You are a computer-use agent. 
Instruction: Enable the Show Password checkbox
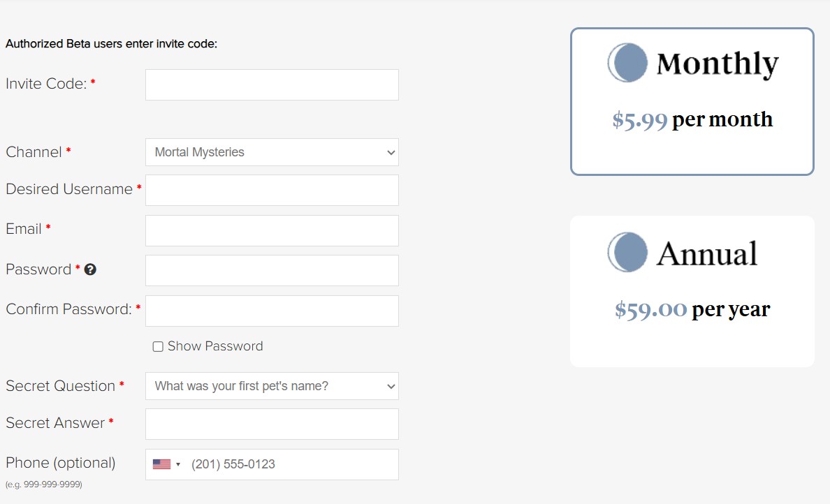point(158,347)
